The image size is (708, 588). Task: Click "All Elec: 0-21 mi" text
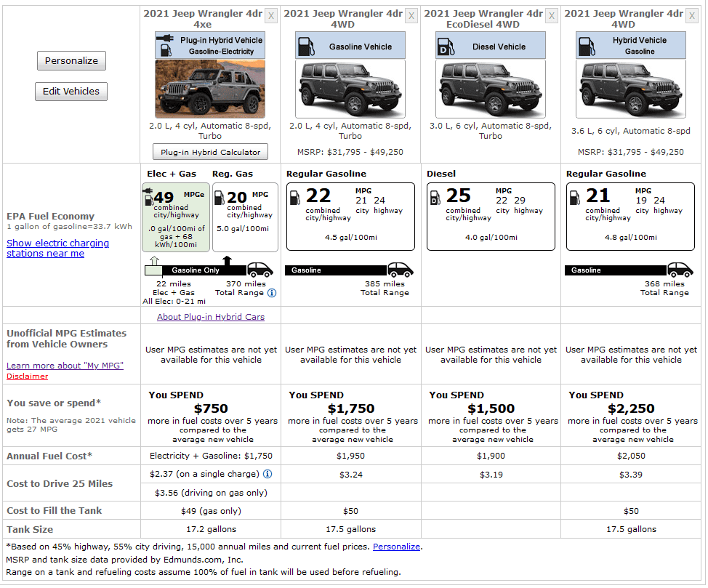point(174,301)
